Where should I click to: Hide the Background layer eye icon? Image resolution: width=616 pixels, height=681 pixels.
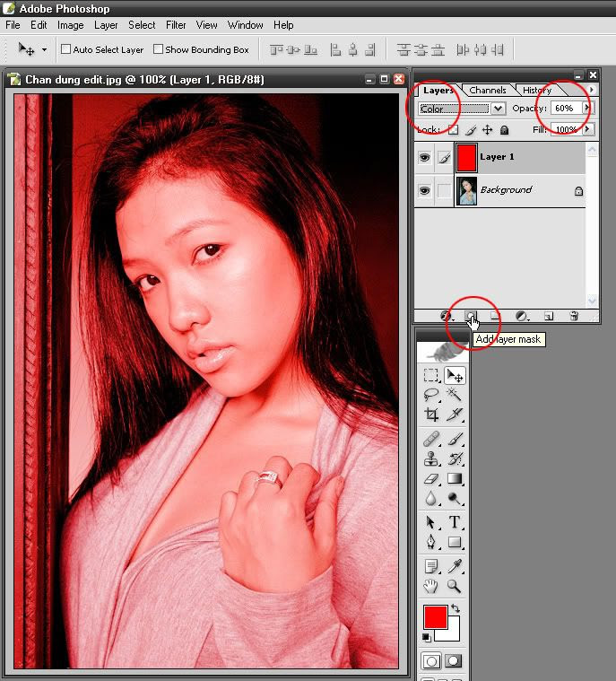424,190
